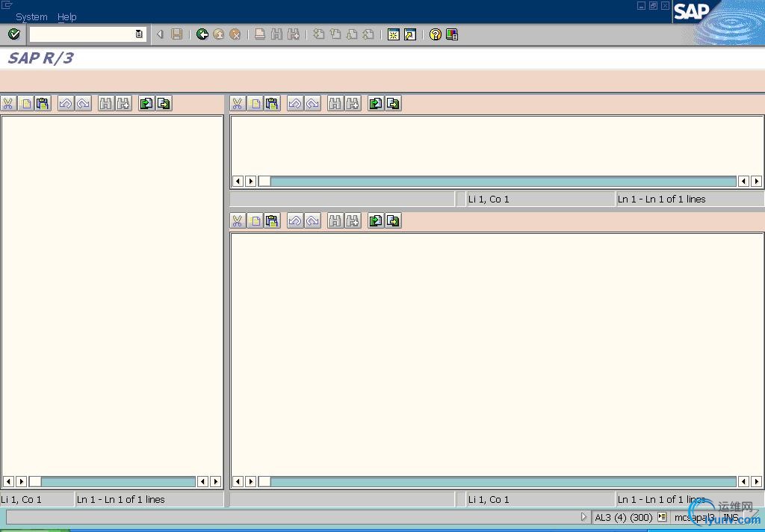Redo in the left pane editor toolbar

[84, 103]
